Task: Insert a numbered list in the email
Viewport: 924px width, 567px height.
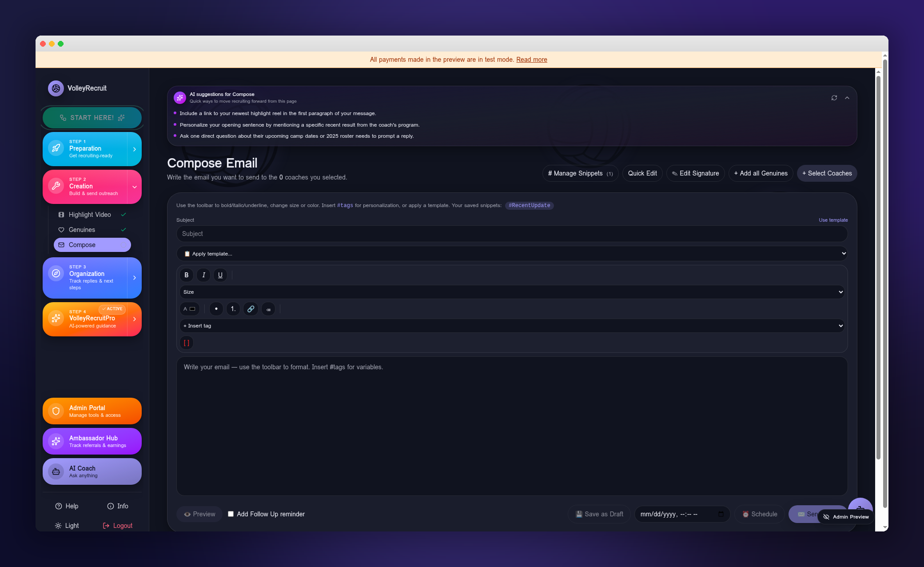Action: [x=233, y=309]
